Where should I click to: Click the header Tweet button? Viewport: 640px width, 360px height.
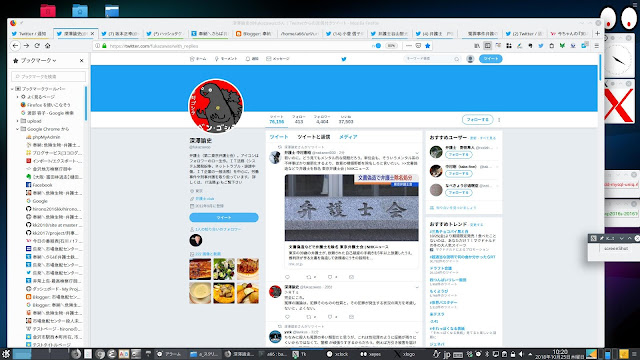point(491,59)
